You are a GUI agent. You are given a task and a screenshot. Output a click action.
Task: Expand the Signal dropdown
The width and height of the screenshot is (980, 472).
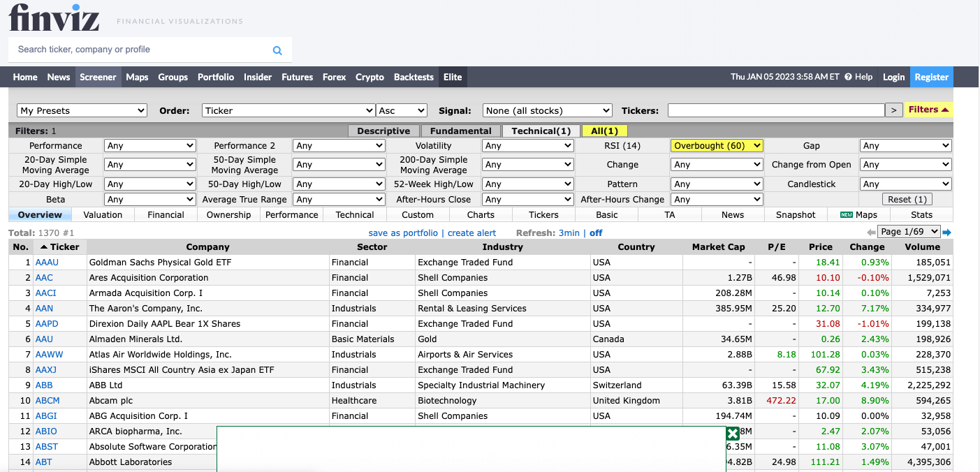click(547, 110)
